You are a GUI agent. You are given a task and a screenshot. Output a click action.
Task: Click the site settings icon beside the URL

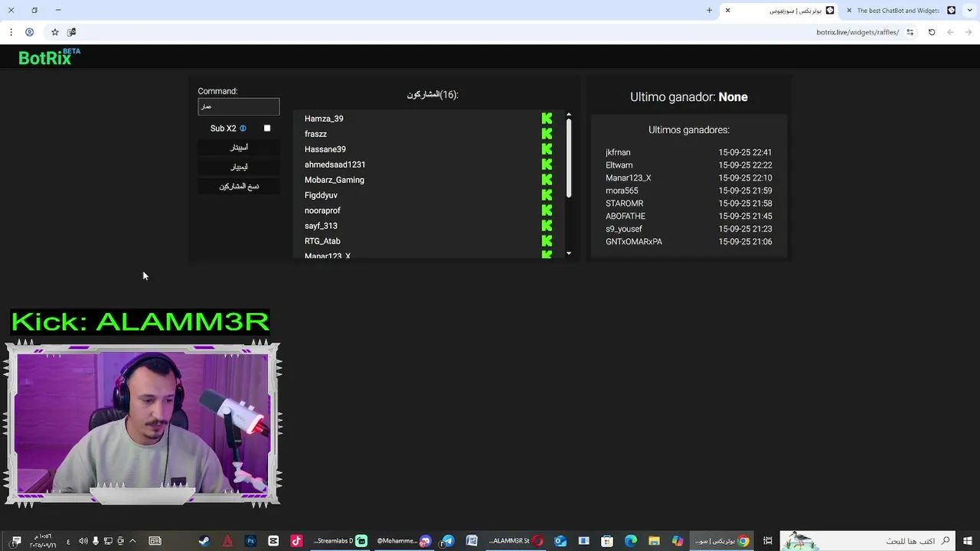(x=910, y=32)
